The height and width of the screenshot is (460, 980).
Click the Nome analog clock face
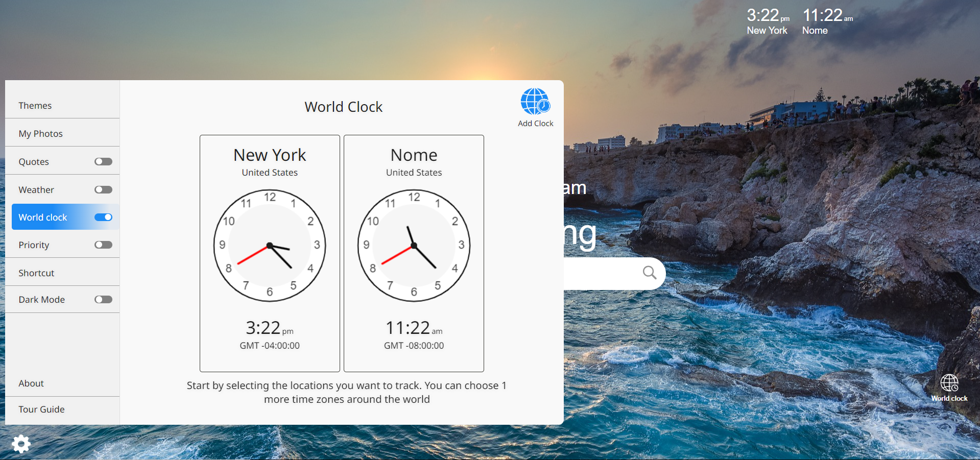[x=413, y=245]
